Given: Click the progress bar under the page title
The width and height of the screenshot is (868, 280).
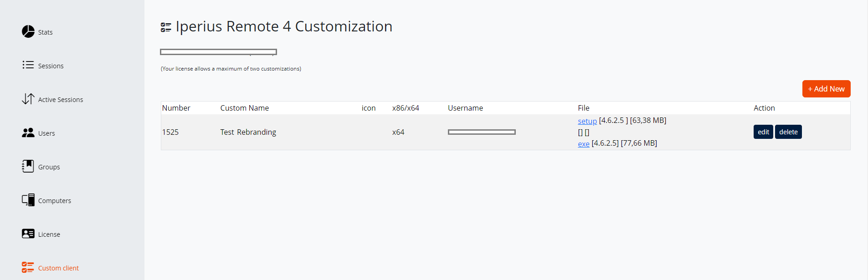Looking at the screenshot, I should pos(218,51).
